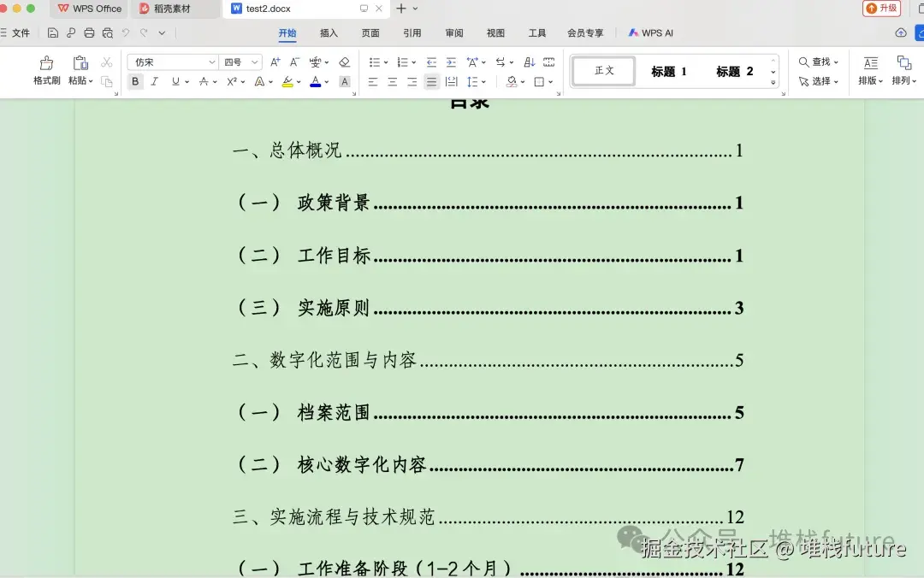Open the bulleted list dropdown arrow
This screenshot has height=578, width=924.
pyautogui.click(x=386, y=62)
